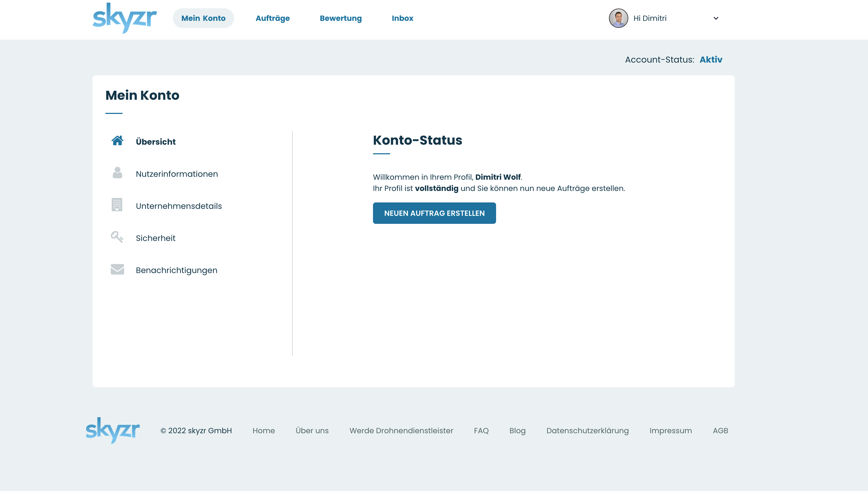868x491 pixels.
Task: Open the Hi Dimitri account dropdown
Action: (650, 18)
